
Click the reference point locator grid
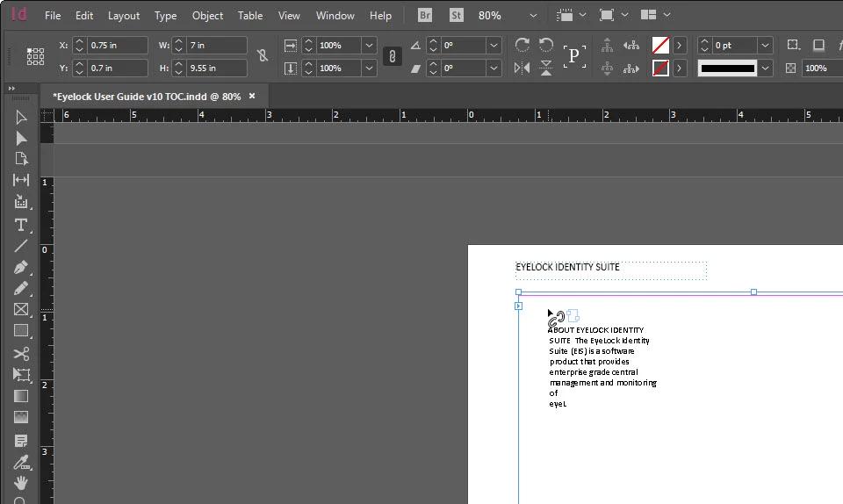coord(35,56)
